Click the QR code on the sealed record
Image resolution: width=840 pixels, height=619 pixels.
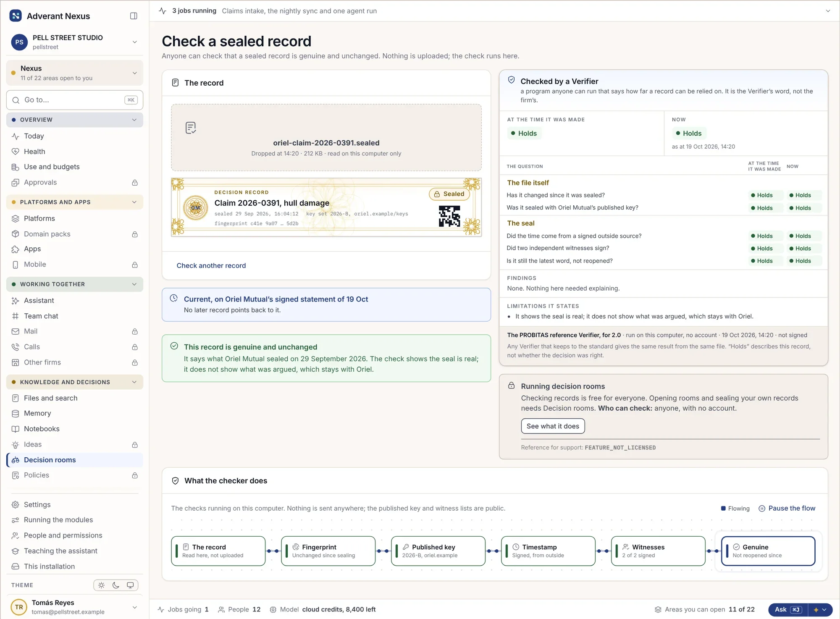pyautogui.click(x=449, y=216)
